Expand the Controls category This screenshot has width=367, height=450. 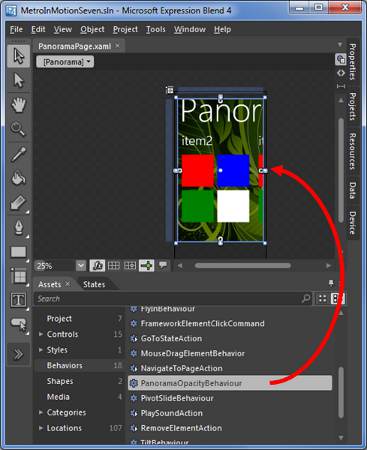pos(41,334)
